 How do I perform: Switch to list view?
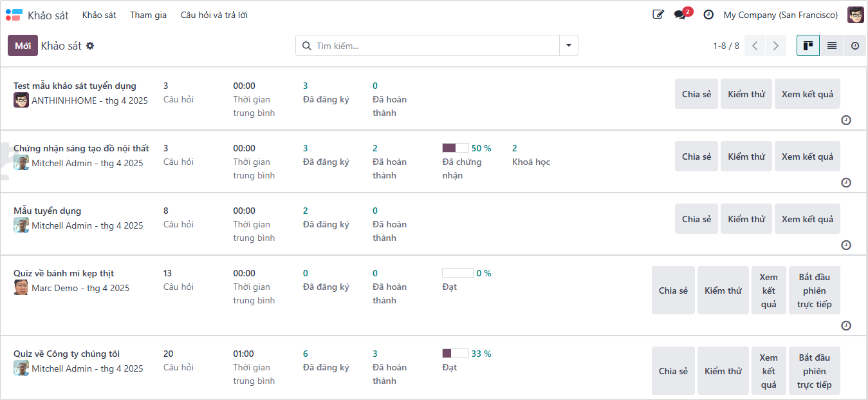click(832, 46)
